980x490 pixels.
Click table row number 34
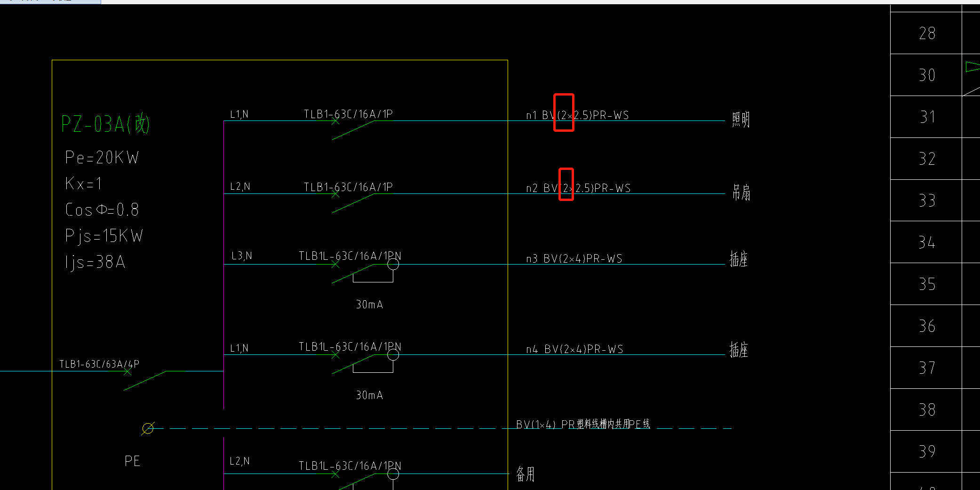(x=927, y=242)
